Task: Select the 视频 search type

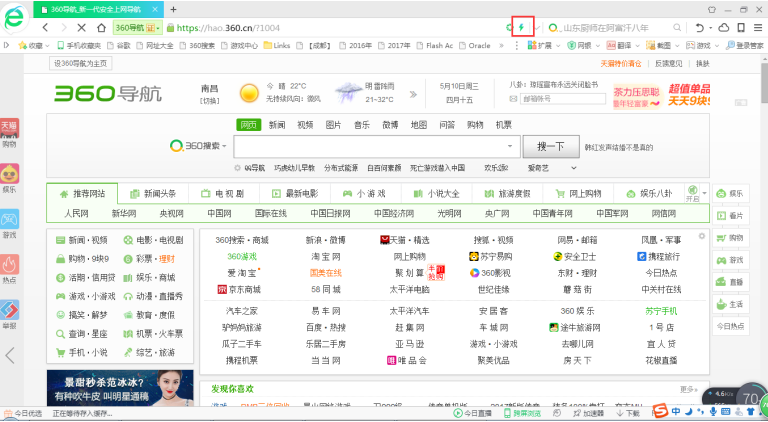Action: click(x=305, y=125)
